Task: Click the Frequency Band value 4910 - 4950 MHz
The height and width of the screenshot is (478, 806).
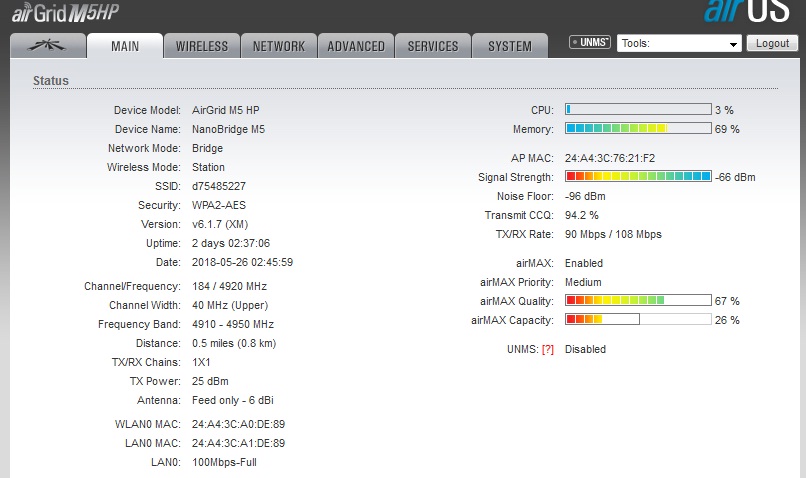Action: tap(233, 324)
